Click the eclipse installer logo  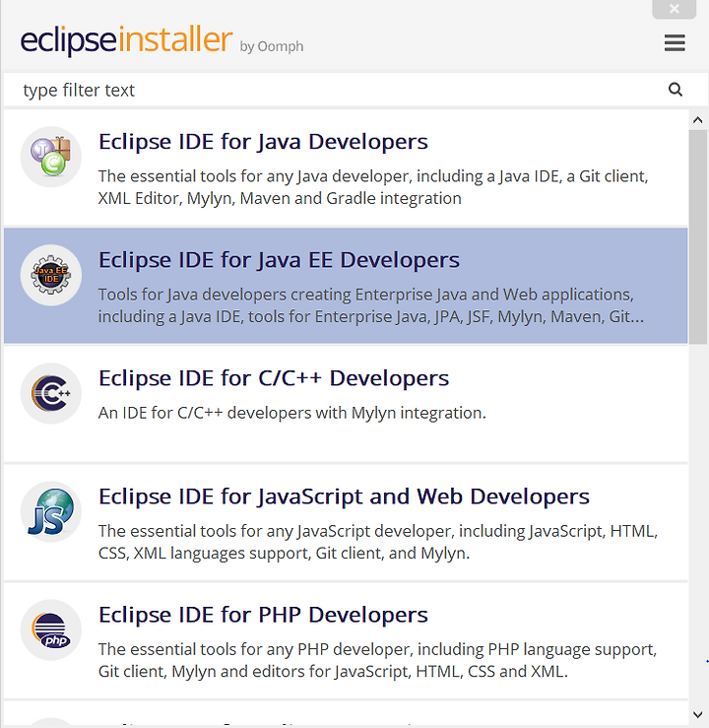pyautogui.click(x=126, y=40)
